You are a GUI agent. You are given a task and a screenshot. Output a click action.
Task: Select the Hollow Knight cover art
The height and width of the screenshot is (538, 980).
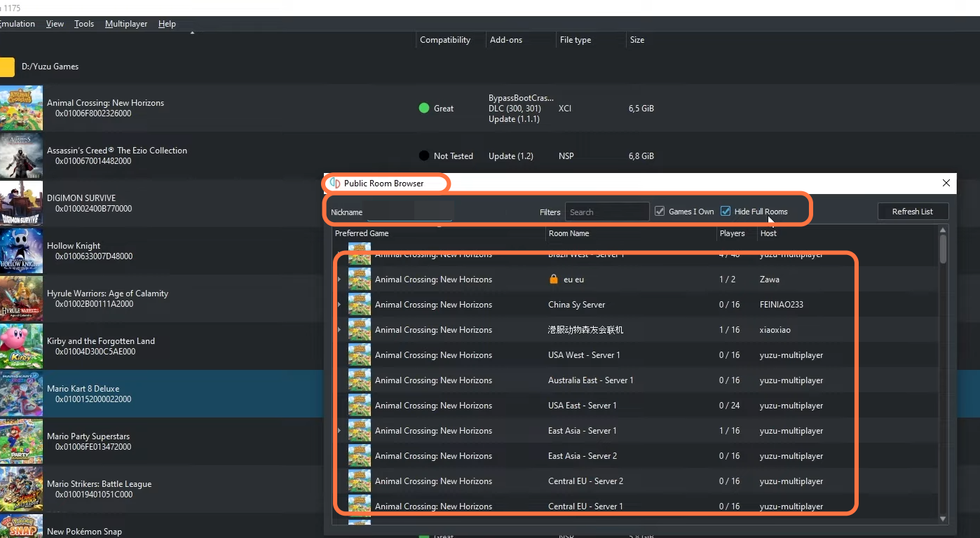tap(21, 251)
